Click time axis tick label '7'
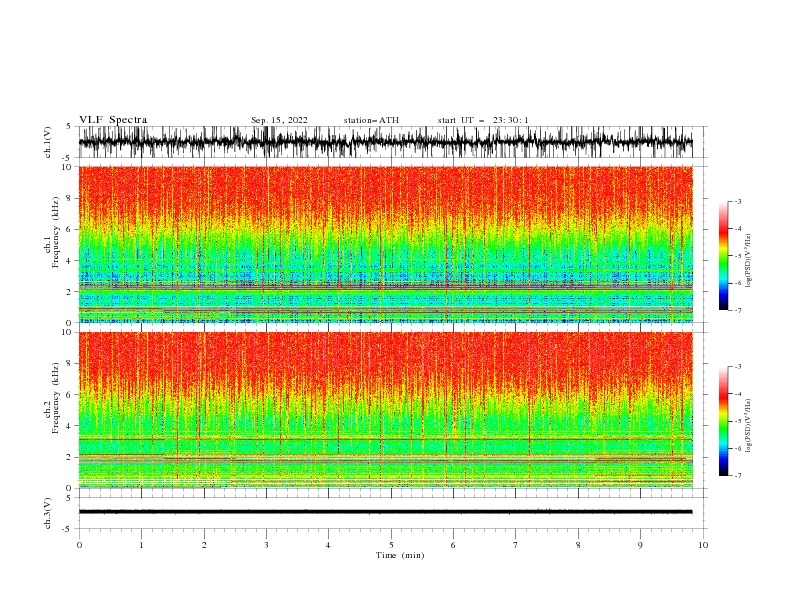 (x=516, y=545)
